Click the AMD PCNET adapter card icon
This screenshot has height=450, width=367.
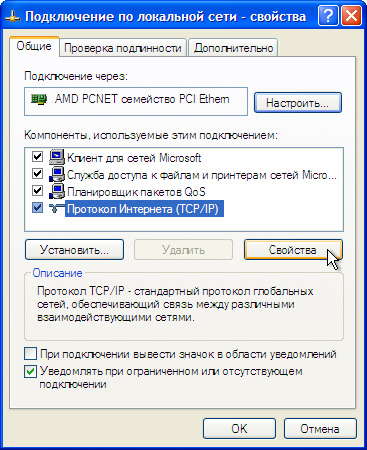point(39,99)
